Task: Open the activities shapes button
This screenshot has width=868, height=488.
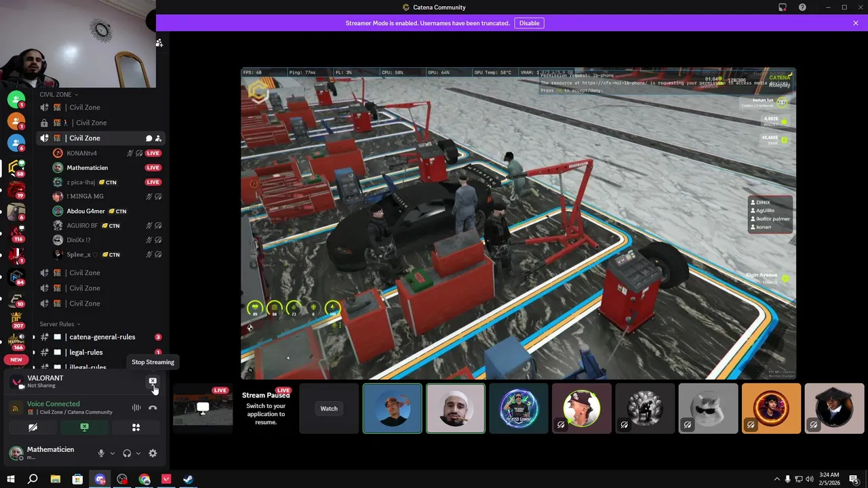Action: click(136, 428)
